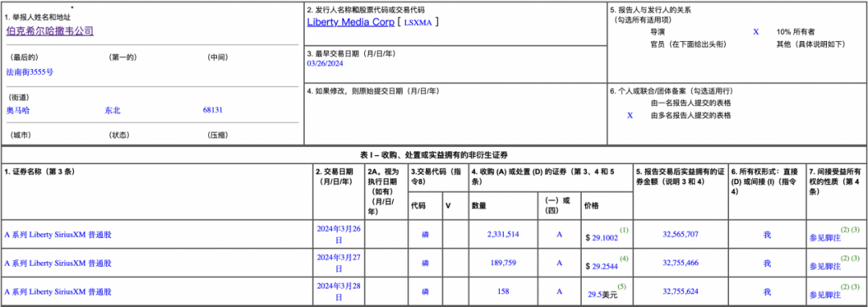Click footnote (1) next to price 29.1002

tap(624, 229)
